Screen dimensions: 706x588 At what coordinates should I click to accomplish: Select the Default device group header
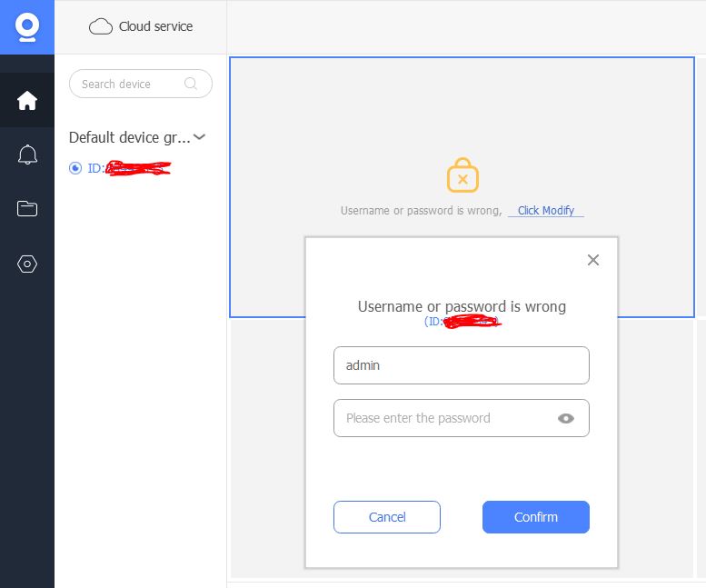pos(130,138)
